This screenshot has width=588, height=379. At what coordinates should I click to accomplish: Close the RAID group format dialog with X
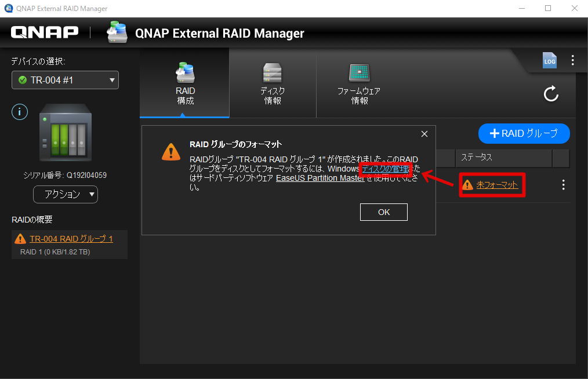tap(424, 134)
